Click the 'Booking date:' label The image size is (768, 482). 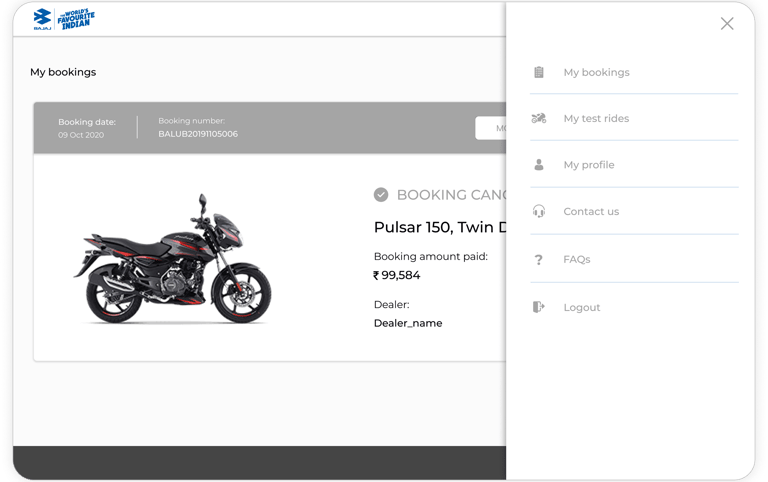click(x=87, y=122)
